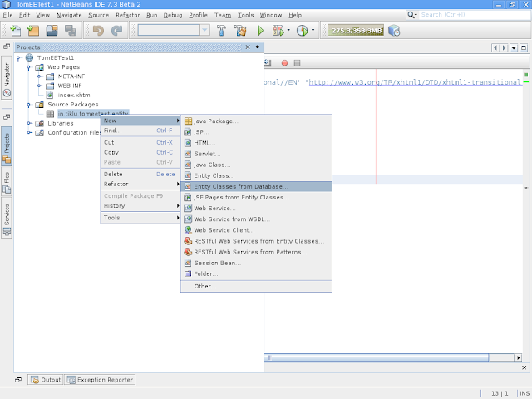Click the Build Project hammer icon
532x399 pixels.
221,31
